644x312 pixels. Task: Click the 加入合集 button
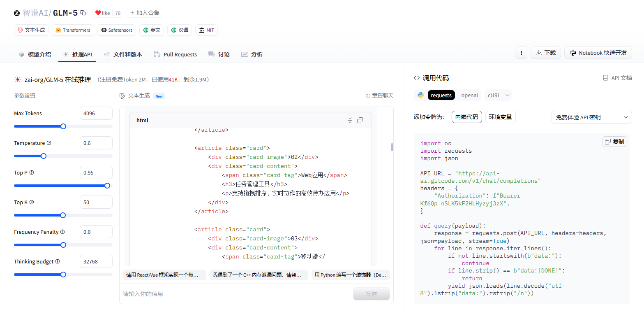click(145, 13)
